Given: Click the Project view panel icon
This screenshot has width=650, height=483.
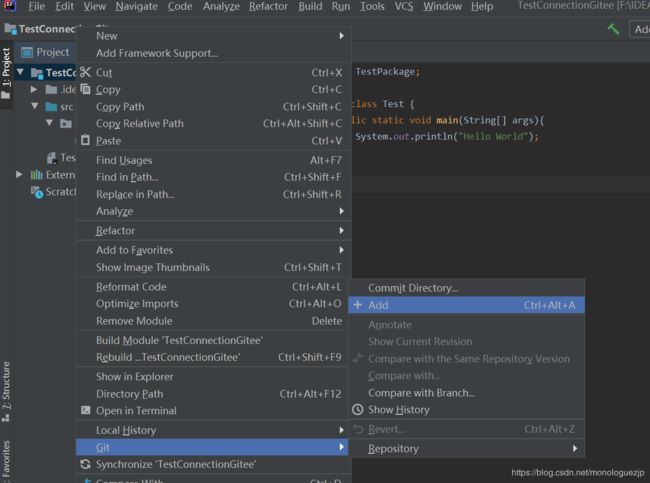Looking at the screenshot, I should coord(27,52).
